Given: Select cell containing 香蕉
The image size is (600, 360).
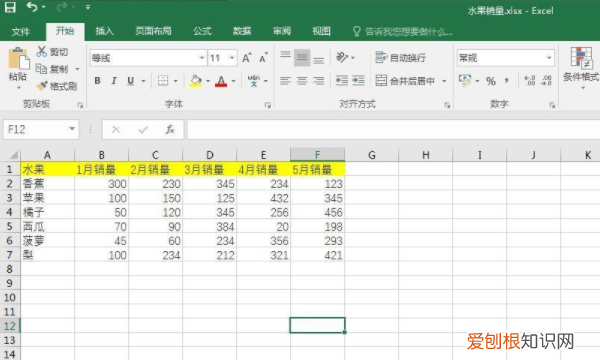Looking at the screenshot, I should click(x=47, y=184).
